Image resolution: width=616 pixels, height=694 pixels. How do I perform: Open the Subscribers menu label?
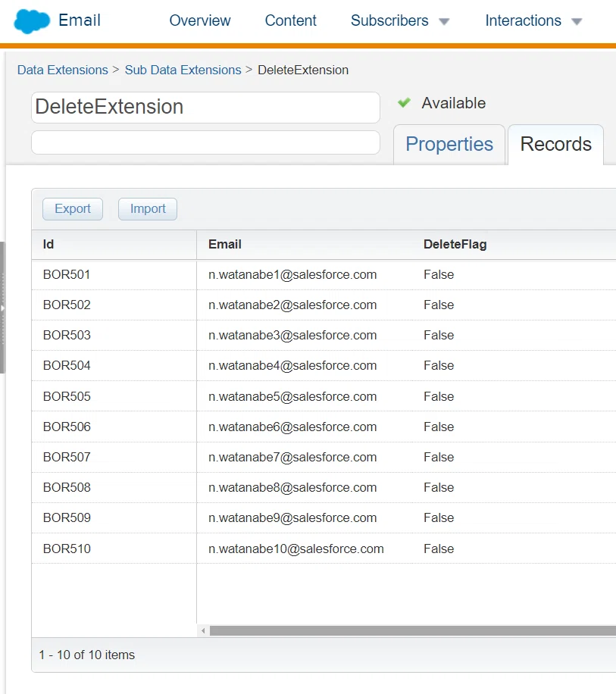tap(389, 20)
